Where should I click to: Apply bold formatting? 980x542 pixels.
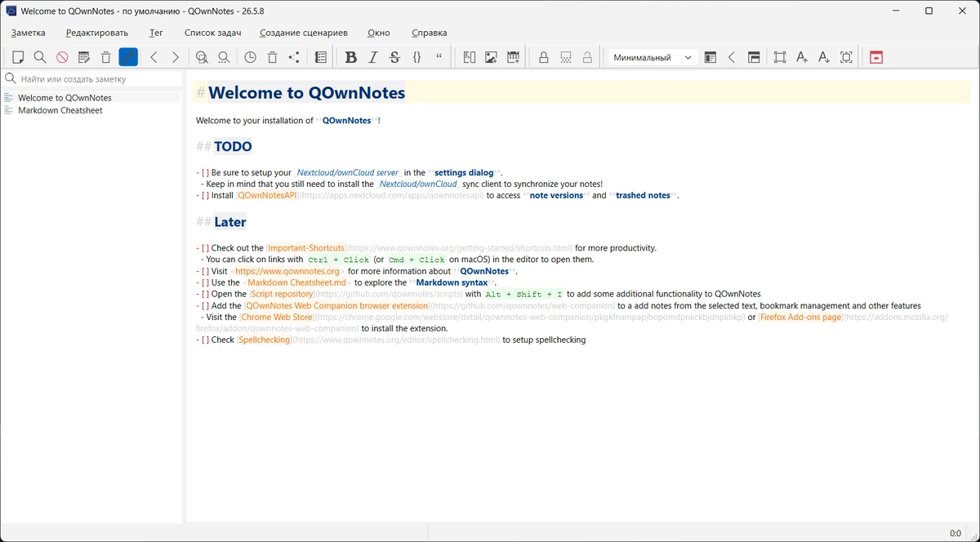tap(351, 57)
